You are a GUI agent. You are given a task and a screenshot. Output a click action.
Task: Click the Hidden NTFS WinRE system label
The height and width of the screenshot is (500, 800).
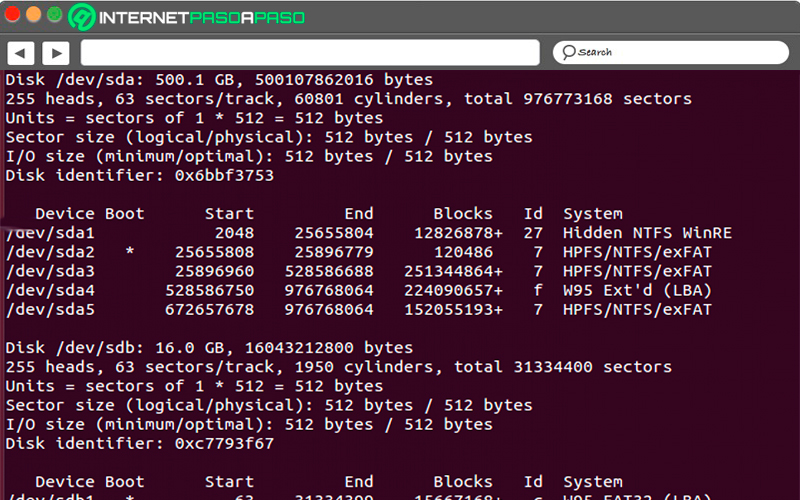point(647,233)
